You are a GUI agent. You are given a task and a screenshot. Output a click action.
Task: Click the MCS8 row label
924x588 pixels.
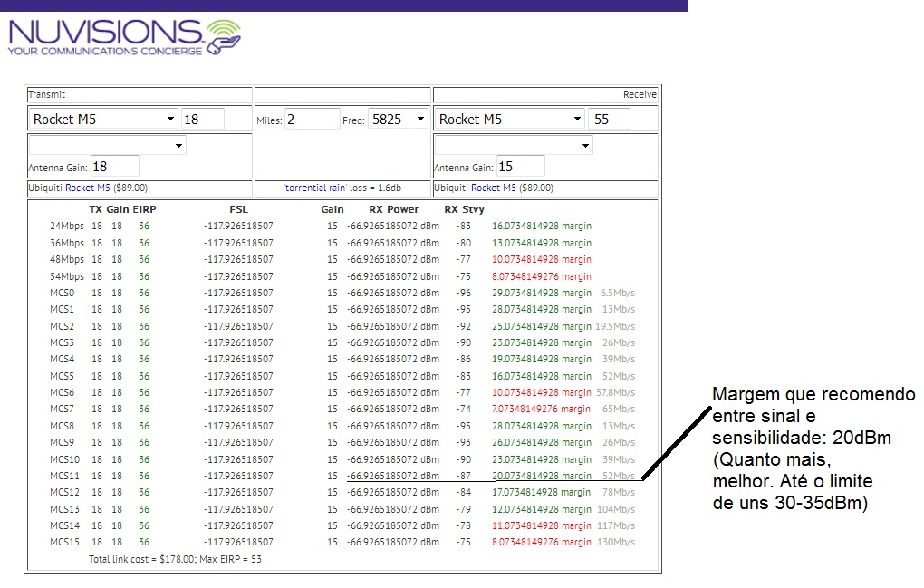tap(63, 426)
